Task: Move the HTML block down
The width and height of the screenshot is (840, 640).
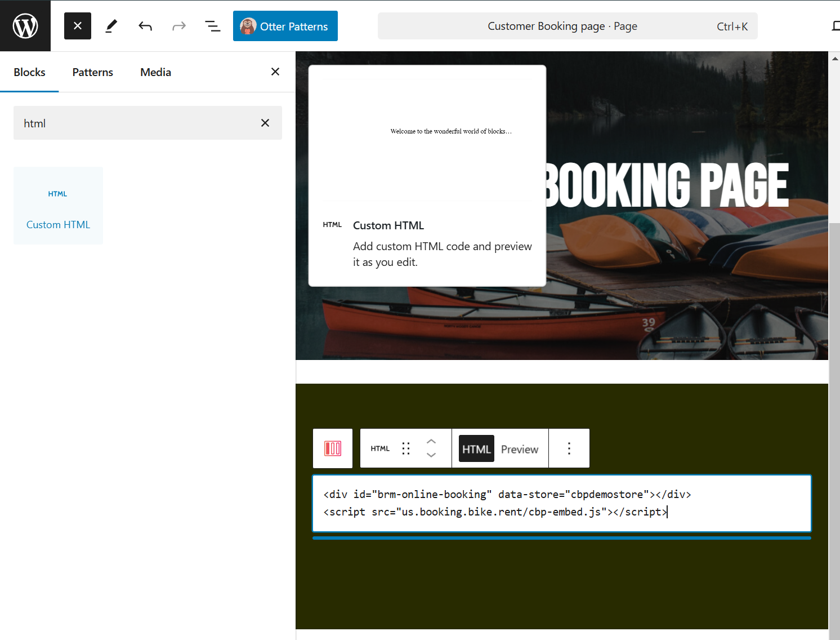Action: click(431, 455)
